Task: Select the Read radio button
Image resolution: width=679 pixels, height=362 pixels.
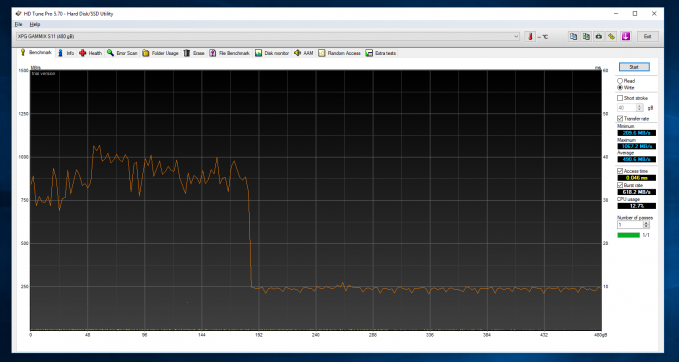Action: (620, 81)
